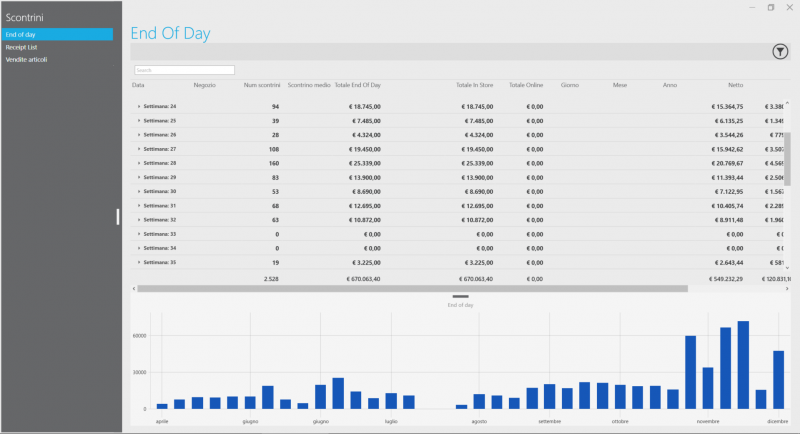Select End of day in sidebar
Image resolution: width=800 pixels, height=434 pixels.
tap(57, 34)
